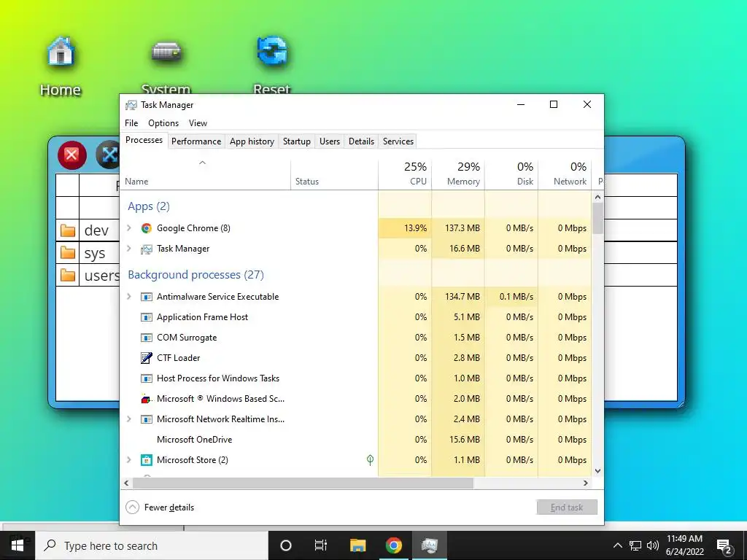Switch to the Services tab

(x=398, y=141)
